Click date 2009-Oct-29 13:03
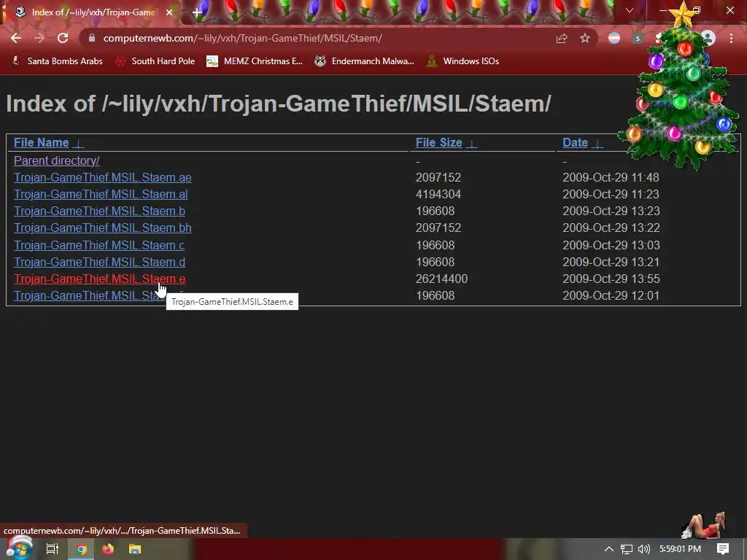The height and width of the screenshot is (560, 747). click(x=611, y=245)
